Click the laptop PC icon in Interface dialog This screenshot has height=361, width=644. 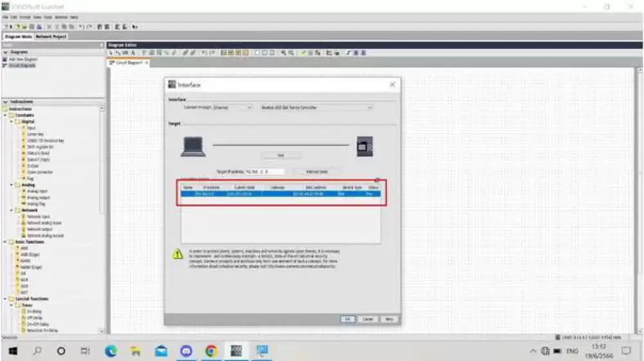tap(193, 147)
